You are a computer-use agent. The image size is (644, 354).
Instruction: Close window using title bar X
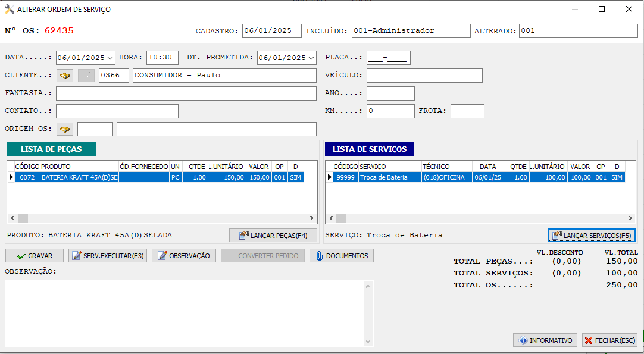point(629,9)
